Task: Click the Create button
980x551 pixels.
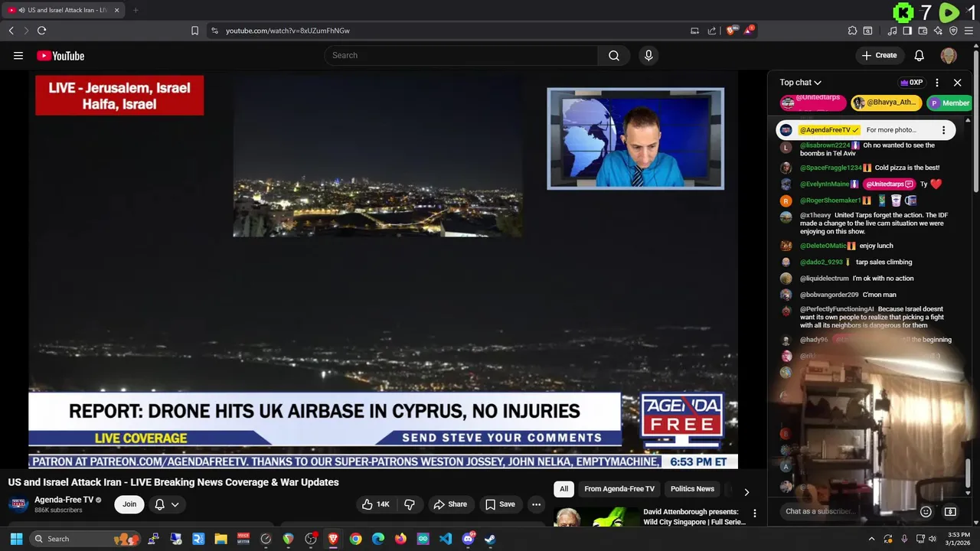Action: tap(879, 55)
